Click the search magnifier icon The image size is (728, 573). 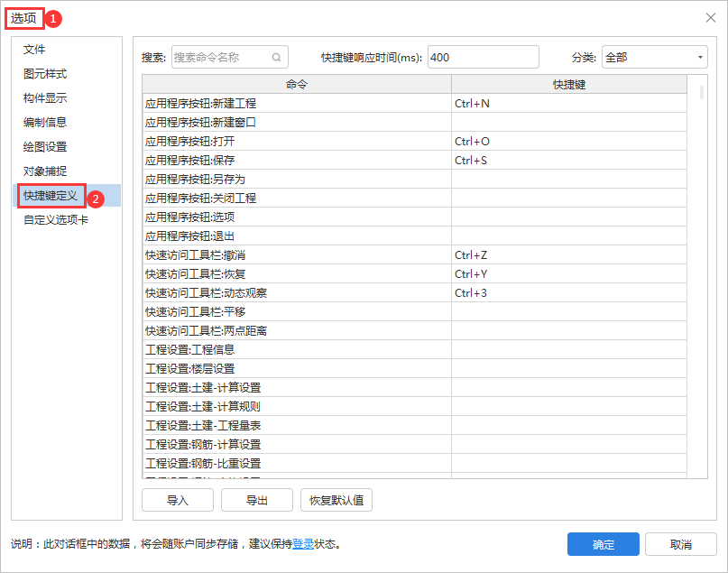point(276,58)
